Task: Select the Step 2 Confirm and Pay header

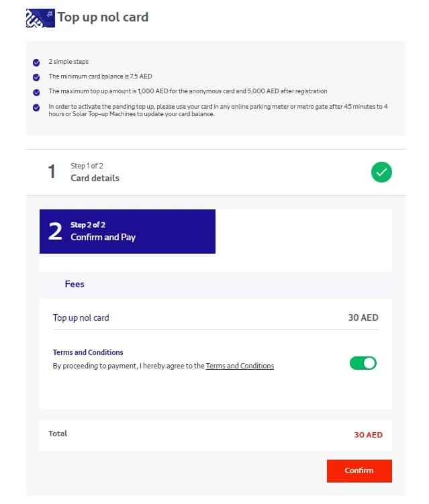Action: coord(128,232)
